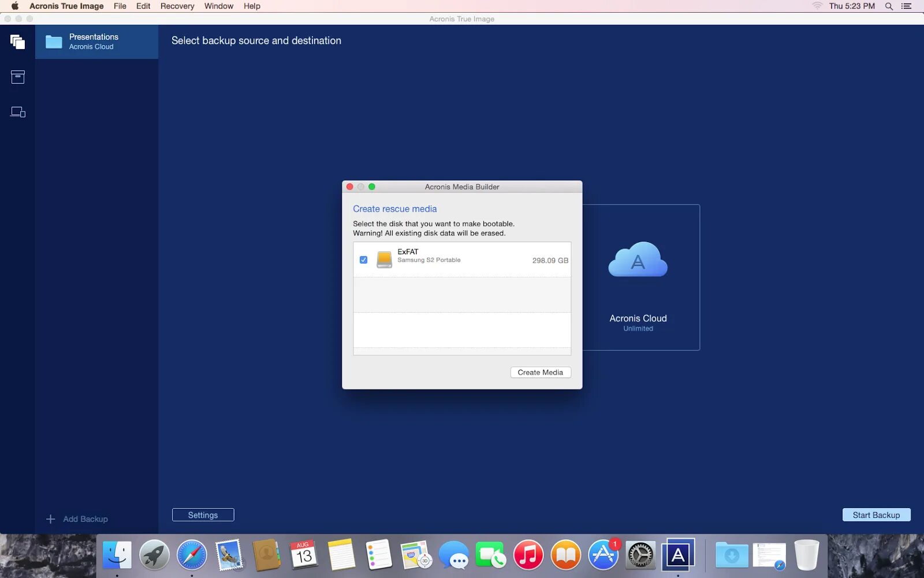The height and width of the screenshot is (578, 924).
Task: Open Reminders from the Dock
Action: [x=379, y=555]
